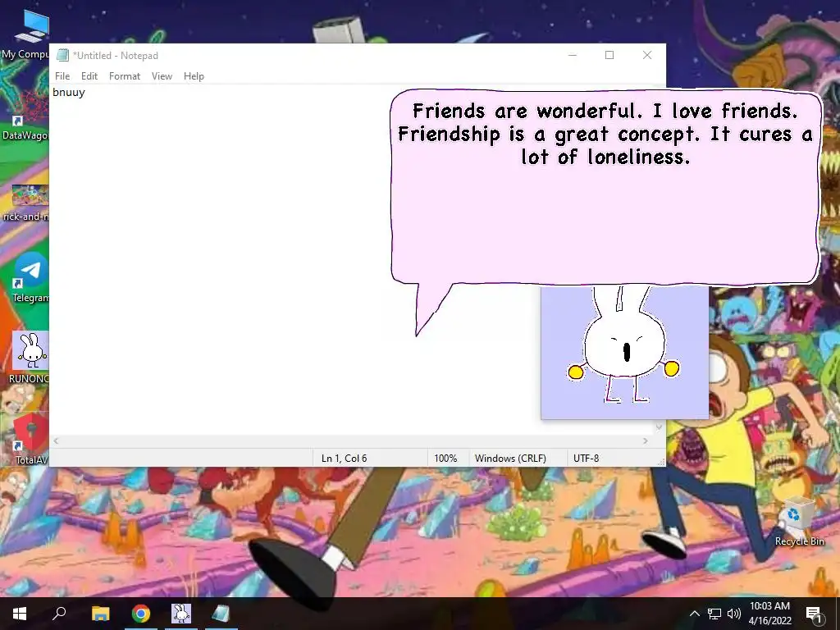
Task: Select the Telegram desktop shortcut
Action: (x=30, y=277)
